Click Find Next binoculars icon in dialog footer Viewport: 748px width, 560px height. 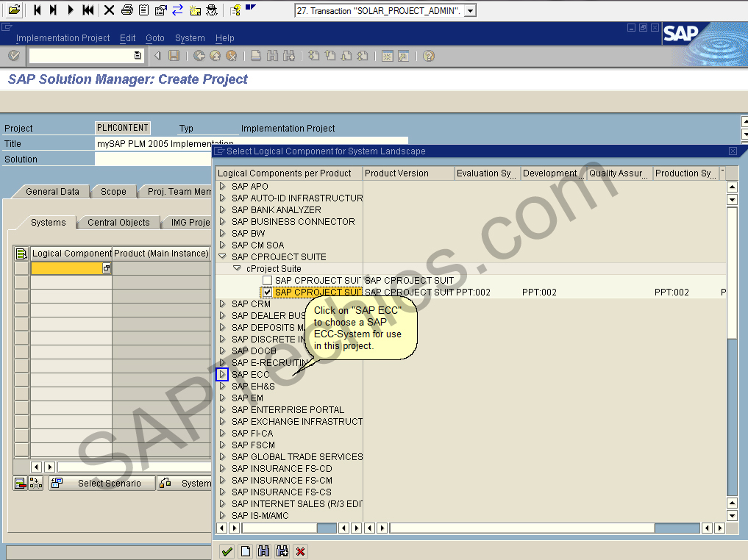tap(282, 551)
